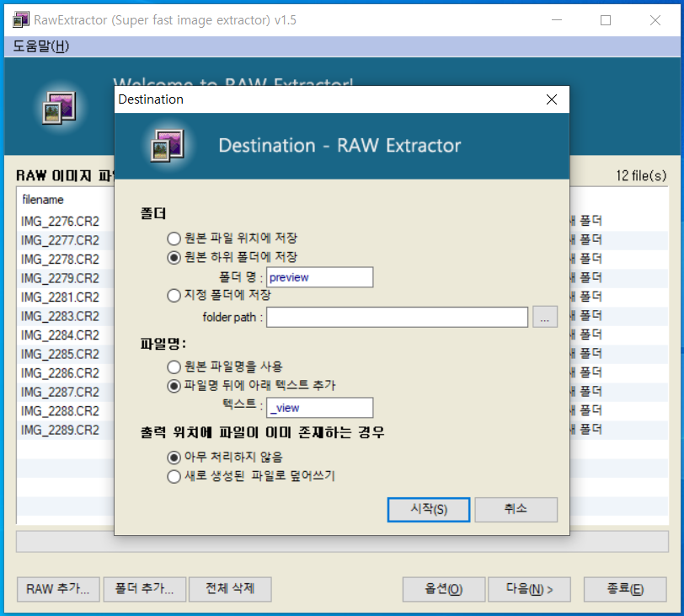Click the 폴더 명 field containing preview
Image resolution: width=684 pixels, height=616 pixels.
pyautogui.click(x=320, y=277)
